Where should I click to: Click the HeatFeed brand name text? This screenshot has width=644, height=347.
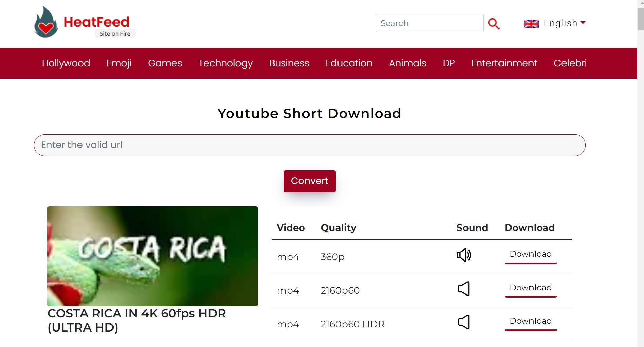(97, 22)
